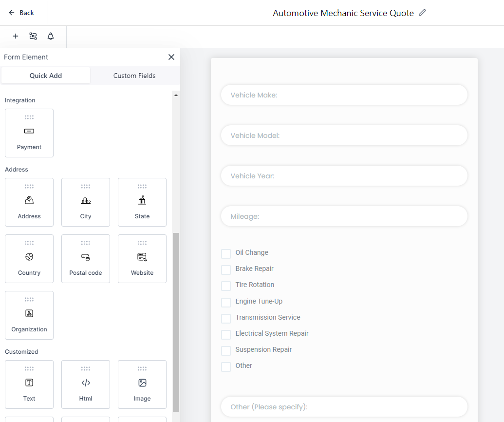This screenshot has height=422, width=504.
Task: Enable the Transmission Service checkbox
Action: tap(226, 318)
